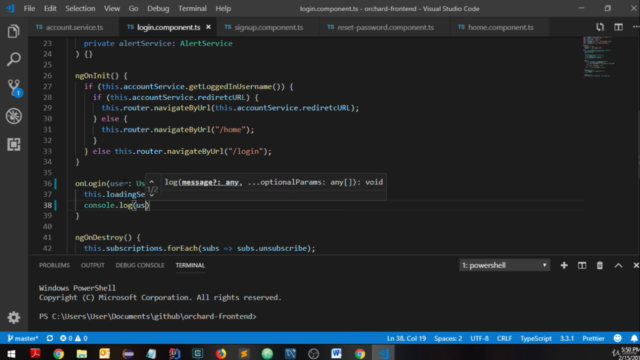Select language mode TypeScript
Viewport: 640px width, 360px height.
point(536,338)
